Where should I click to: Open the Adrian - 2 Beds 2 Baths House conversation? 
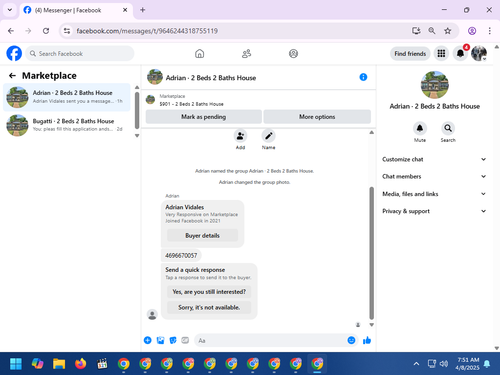coord(67,97)
